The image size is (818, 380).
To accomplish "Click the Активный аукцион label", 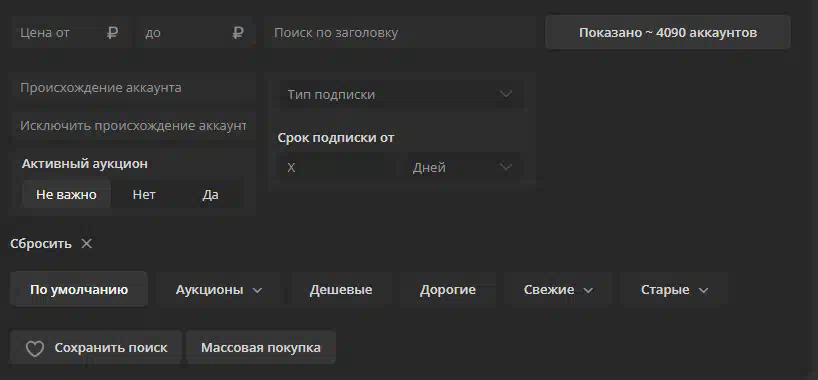I will [85, 163].
